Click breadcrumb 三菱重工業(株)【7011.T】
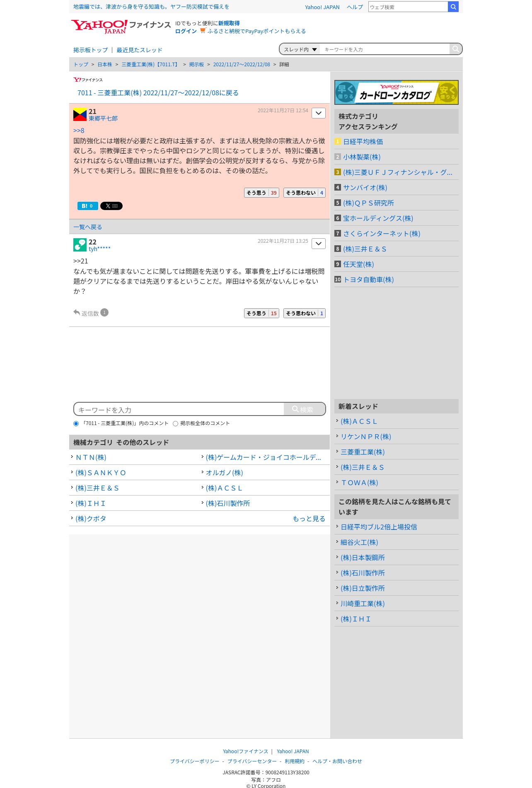 150,65
